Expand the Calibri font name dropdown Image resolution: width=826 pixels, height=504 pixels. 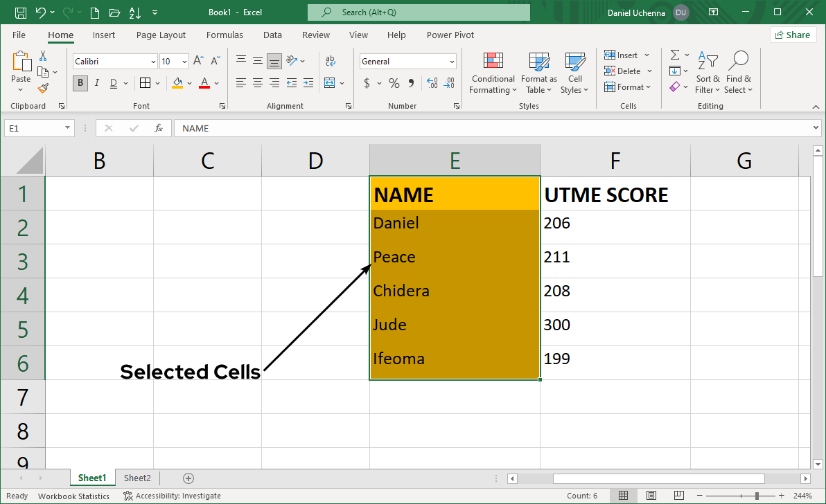tap(153, 62)
